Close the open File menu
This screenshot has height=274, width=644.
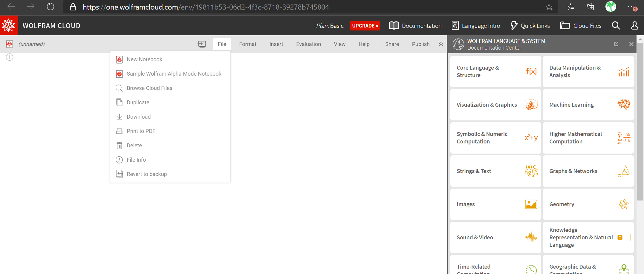click(x=222, y=44)
